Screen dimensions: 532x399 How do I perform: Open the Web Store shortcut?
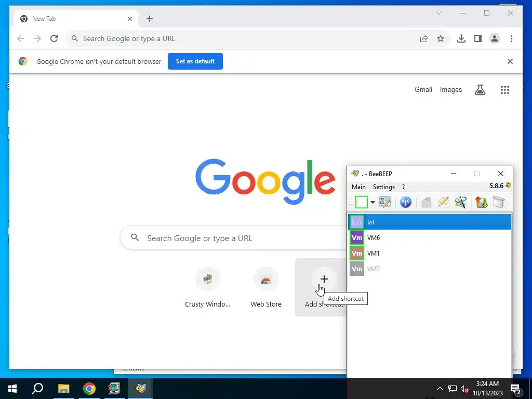266,287
